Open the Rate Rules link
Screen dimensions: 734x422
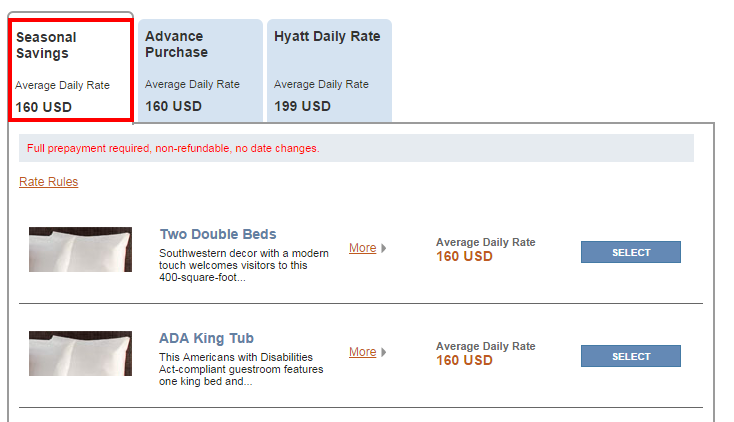click(x=49, y=182)
